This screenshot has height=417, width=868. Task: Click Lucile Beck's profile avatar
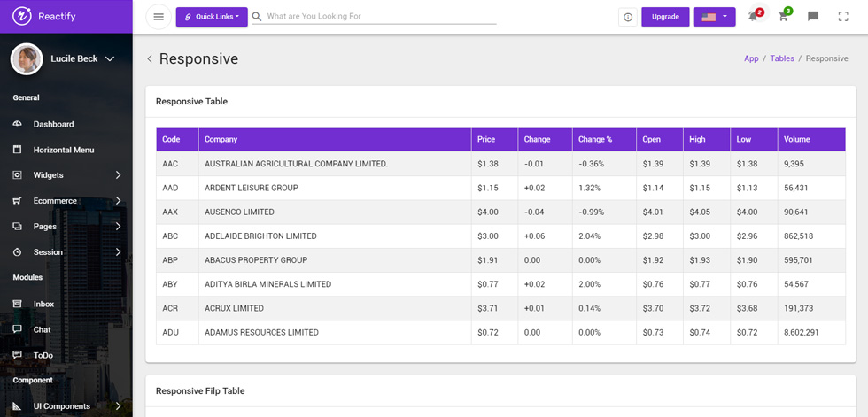[27, 59]
